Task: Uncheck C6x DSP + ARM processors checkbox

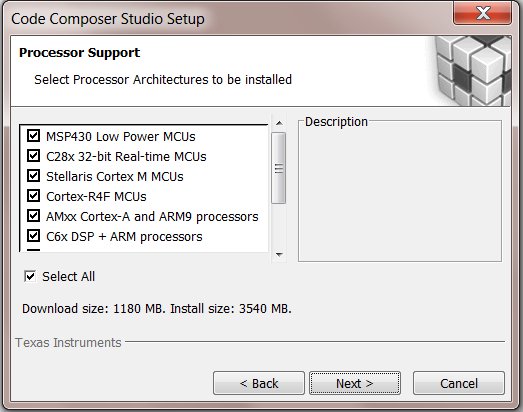Action: 33,236
